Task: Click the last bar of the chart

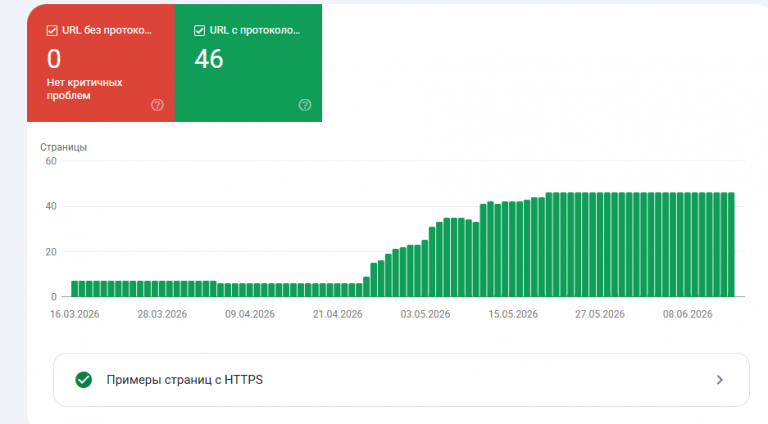Action: click(x=731, y=245)
